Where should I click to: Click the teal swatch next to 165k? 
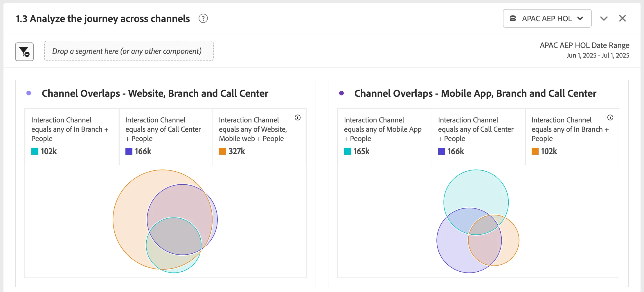[x=348, y=151]
